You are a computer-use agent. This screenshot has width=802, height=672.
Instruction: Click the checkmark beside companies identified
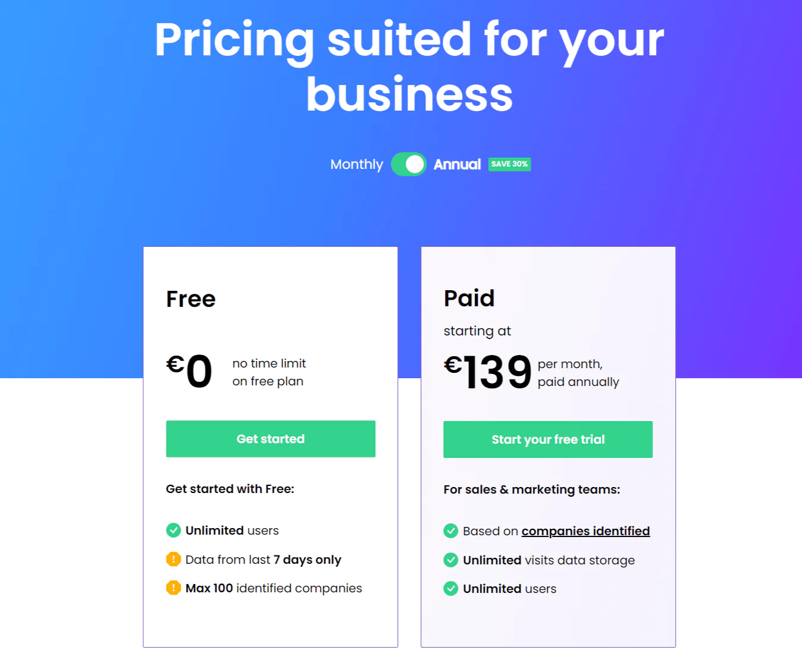coord(451,530)
